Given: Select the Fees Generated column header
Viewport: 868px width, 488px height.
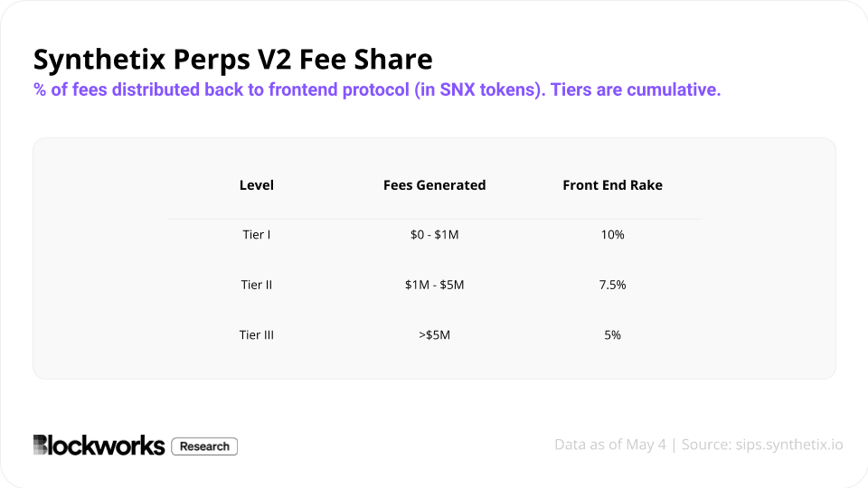Looking at the screenshot, I should coord(435,184).
